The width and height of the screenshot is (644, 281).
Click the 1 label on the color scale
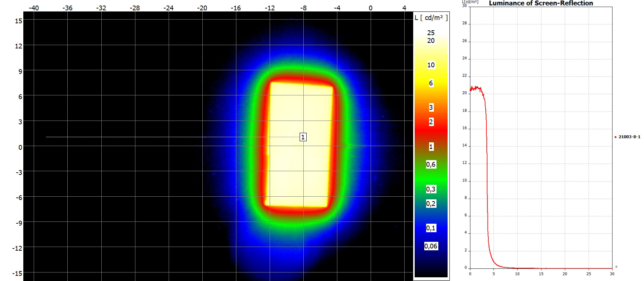tap(431, 147)
